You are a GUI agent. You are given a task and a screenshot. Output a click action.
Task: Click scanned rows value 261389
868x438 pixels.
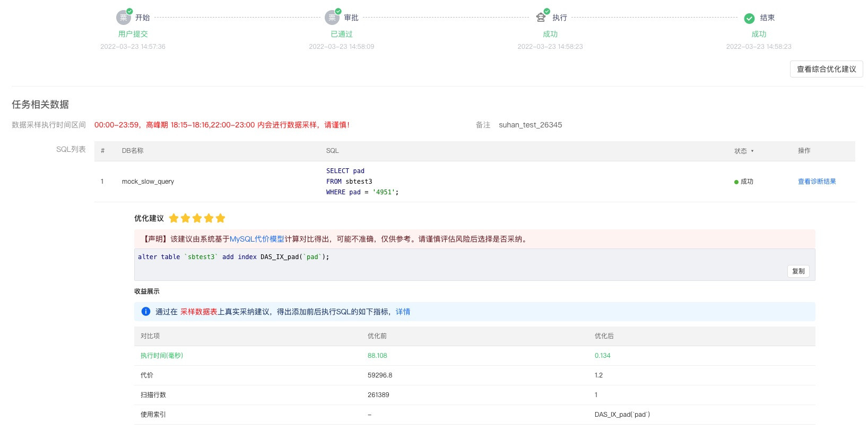[378, 395]
